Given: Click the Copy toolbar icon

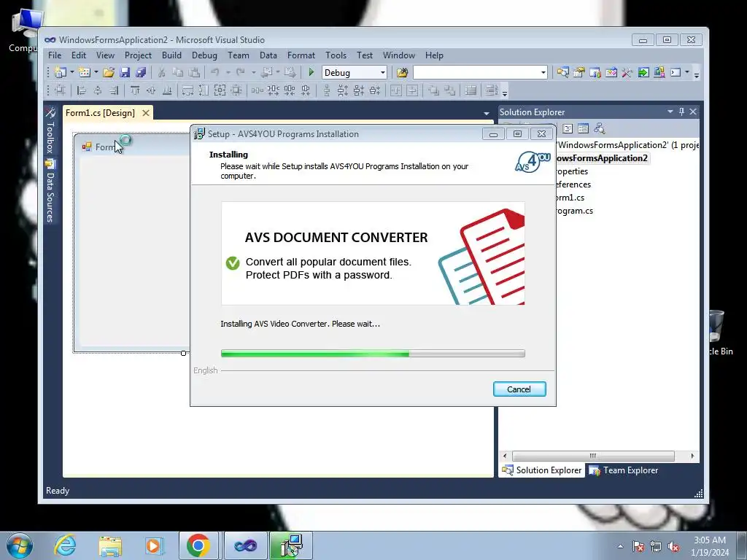Looking at the screenshot, I should coord(178,72).
